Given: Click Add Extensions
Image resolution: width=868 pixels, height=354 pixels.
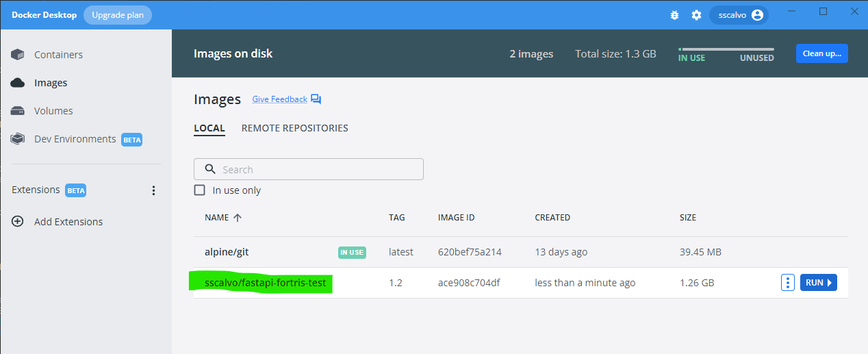Looking at the screenshot, I should [x=68, y=222].
